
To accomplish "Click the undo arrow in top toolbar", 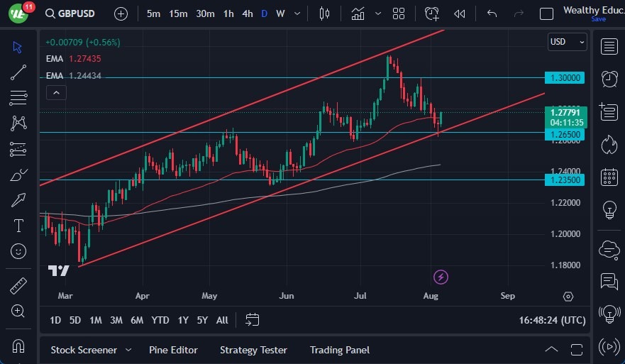I will click(492, 13).
